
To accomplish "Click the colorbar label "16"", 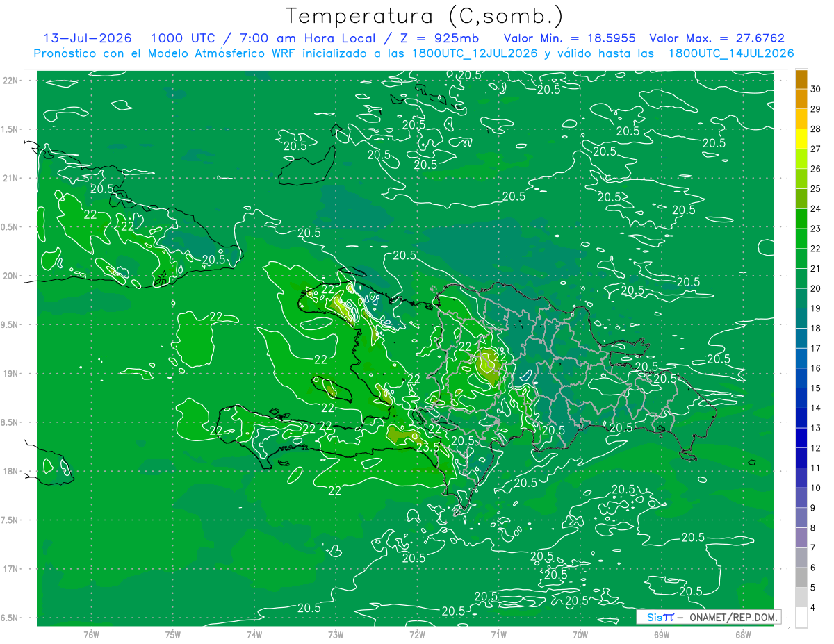I will 816,368.
